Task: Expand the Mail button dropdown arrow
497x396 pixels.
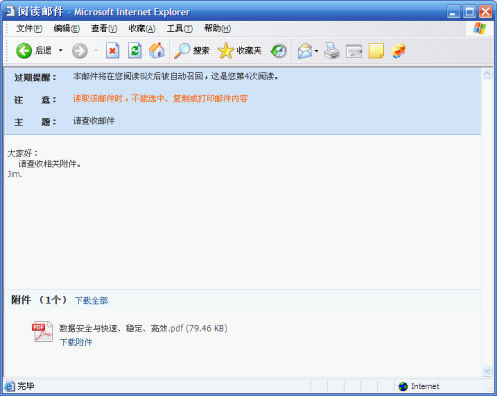Action: point(316,51)
